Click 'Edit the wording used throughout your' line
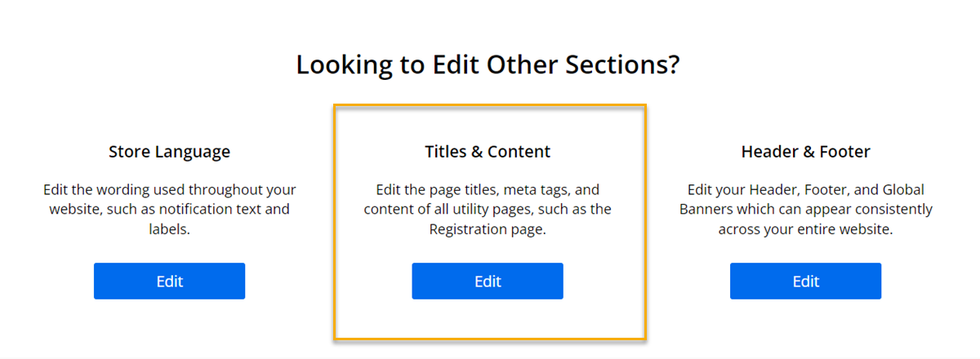980x359 pixels. [x=169, y=190]
